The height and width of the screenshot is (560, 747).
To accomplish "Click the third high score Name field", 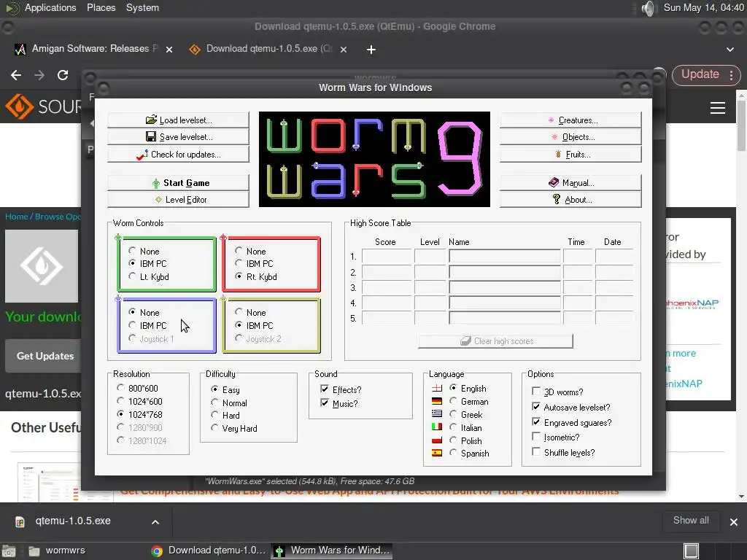I will (505, 287).
